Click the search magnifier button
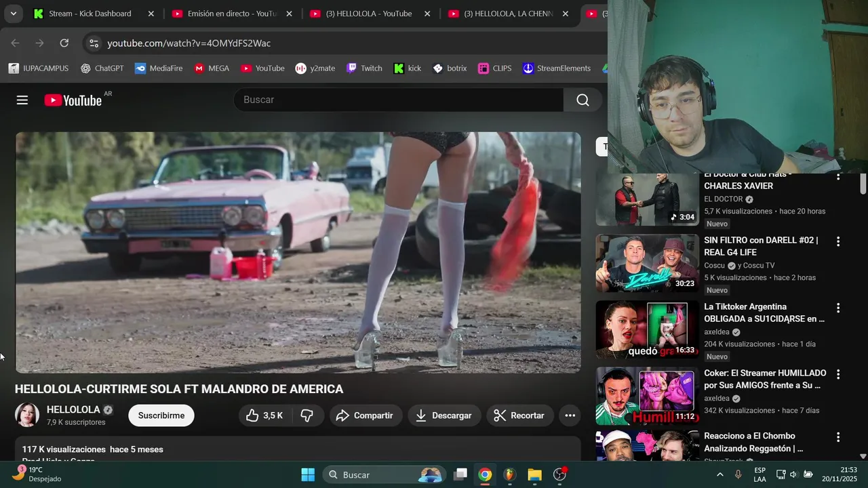This screenshot has height=488, width=868. 583,100
